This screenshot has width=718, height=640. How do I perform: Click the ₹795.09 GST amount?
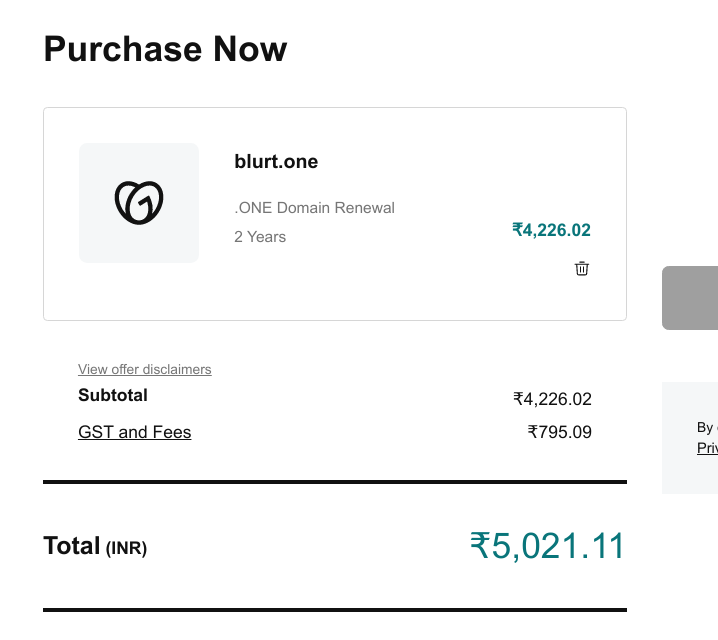pos(559,432)
